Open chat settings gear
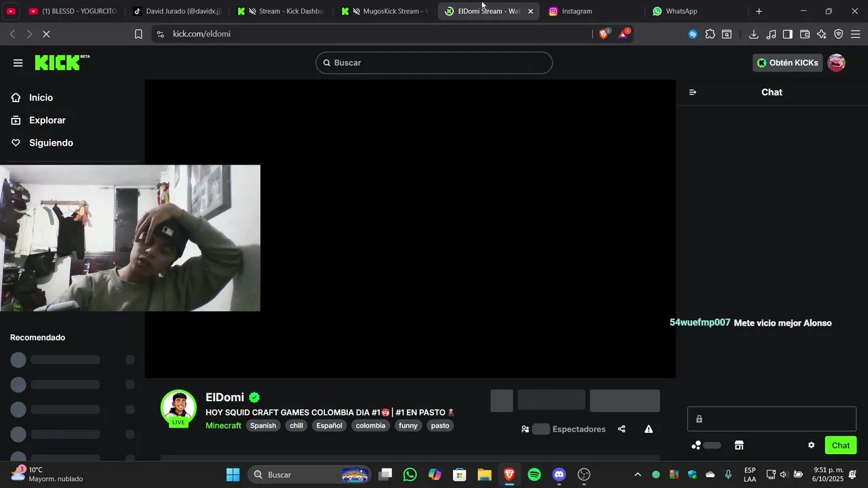Viewport: 868px width, 488px height. click(x=811, y=445)
